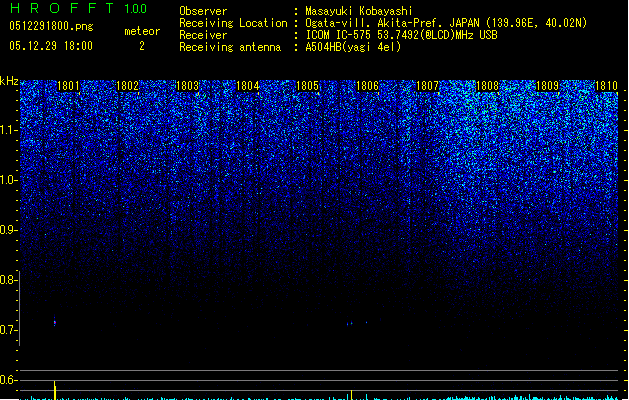Click the 1801 time marker
The image size is (629, 400).
[68, 86]
